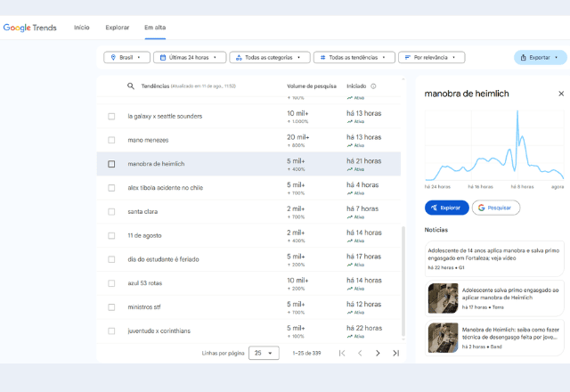
Task: Click the blue Explorar button in detail panel
Action: coord(447,208)
